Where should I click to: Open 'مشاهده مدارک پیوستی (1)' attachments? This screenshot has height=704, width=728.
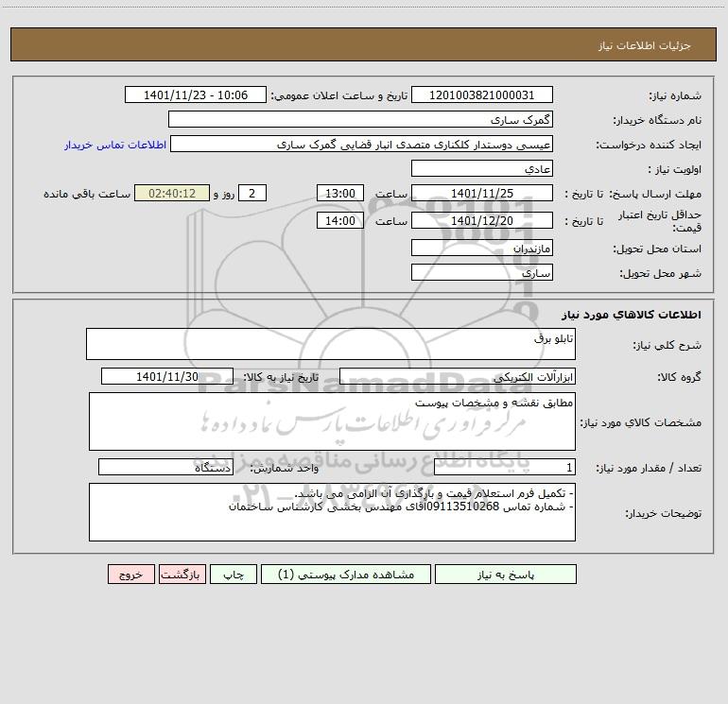pyautogui.click(x=346, y=574)
